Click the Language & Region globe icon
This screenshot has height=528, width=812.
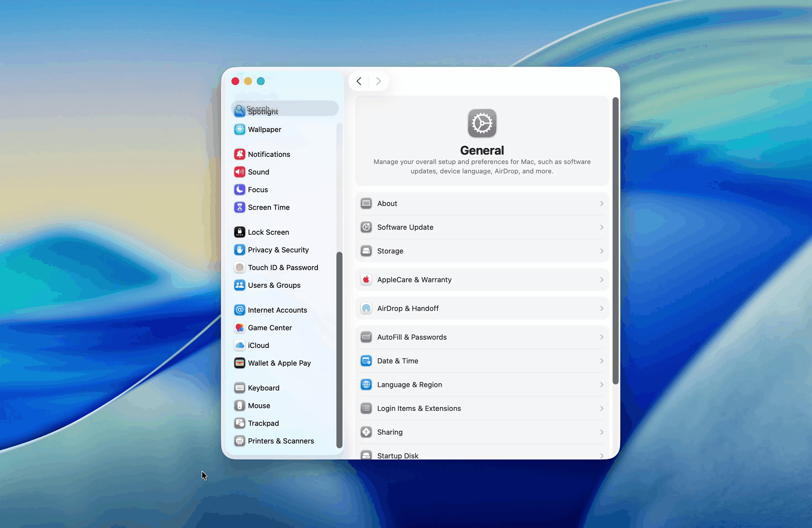click(366, 385)
